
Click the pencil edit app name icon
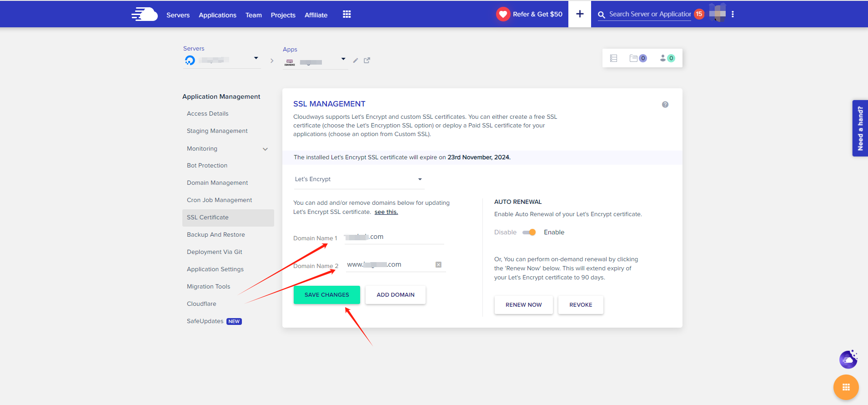[x=356, y=60]
